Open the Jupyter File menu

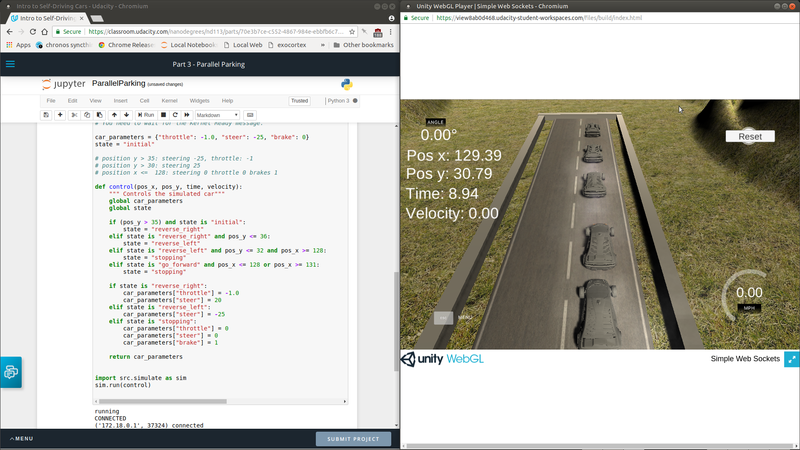[51, 101]
